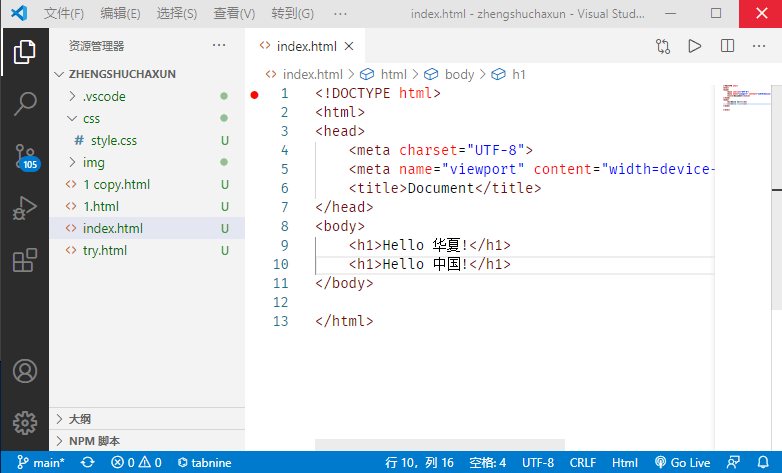Open the 文件(F) menu
This screenshot has height=473, width=782.
point(65,14)
